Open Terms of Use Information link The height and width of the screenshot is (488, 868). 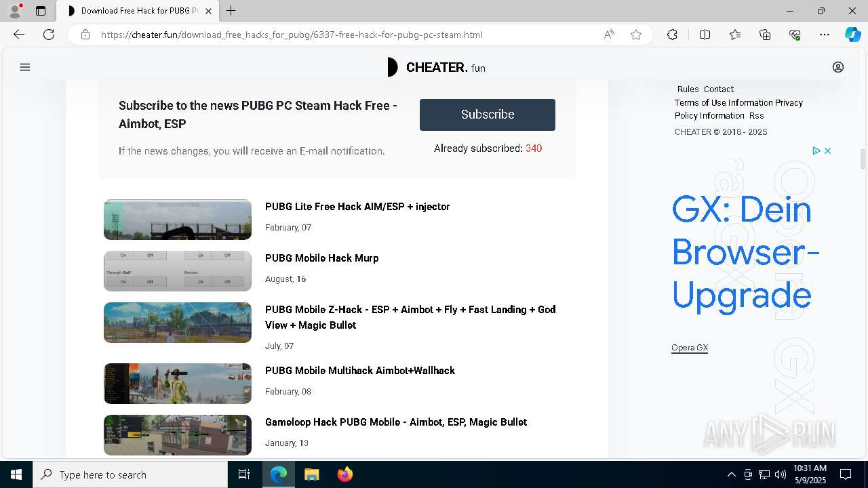pyautogui.click(x=724, y=102)
